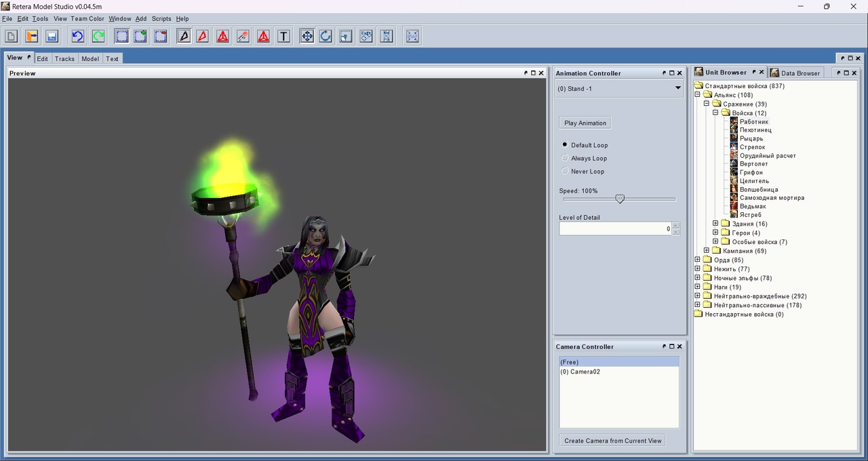This screenshot has height=461, width=868.
Task: Open the animation dropdown showing Stand -1
Action: pyautogui.click(x=619, y=88)
